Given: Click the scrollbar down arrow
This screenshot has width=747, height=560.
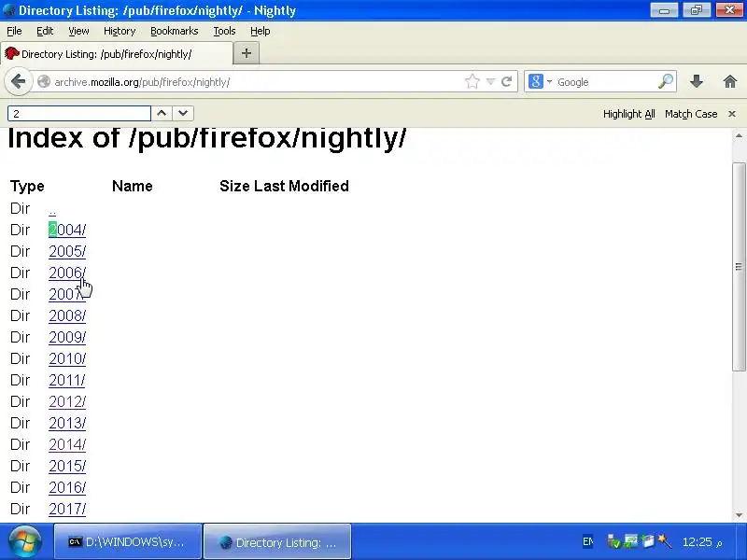Looking at the screenshot, I should coord(739,515).
